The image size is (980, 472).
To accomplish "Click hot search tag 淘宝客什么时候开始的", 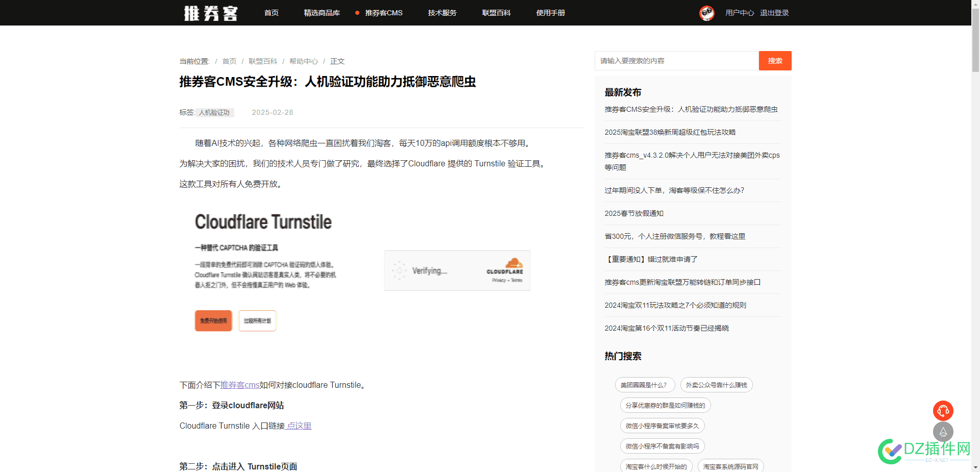I will [x=656, y=466].
